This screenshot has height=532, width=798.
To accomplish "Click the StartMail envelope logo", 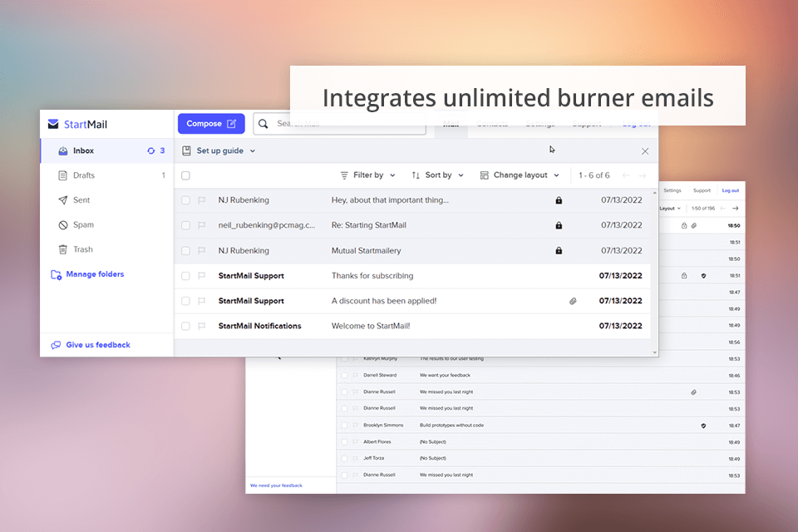I will pyautogui.click(x=53, y=124).
